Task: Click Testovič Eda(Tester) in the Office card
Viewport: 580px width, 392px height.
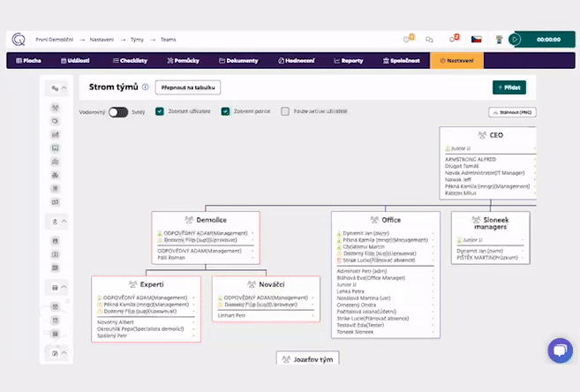Action: coord(360,325)
